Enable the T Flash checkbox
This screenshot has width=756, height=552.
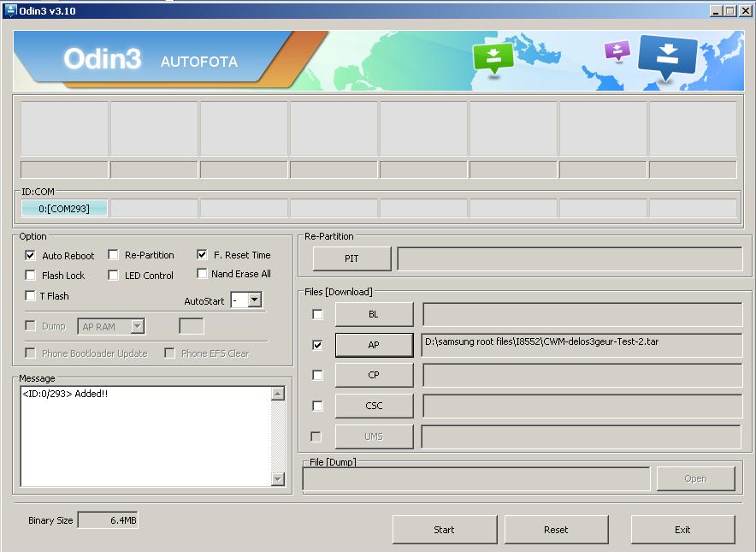(x=30, y=295)
